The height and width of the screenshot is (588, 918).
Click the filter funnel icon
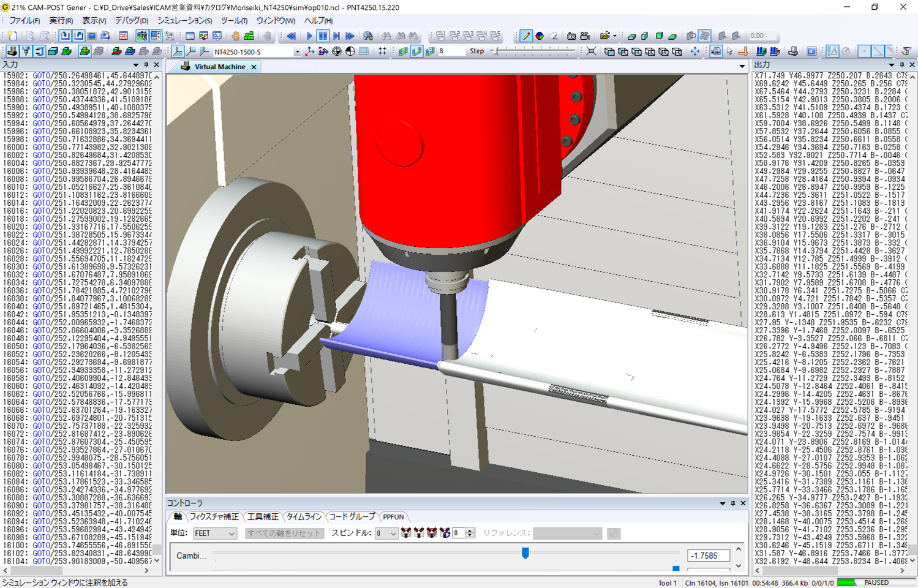tap(906, 51)
